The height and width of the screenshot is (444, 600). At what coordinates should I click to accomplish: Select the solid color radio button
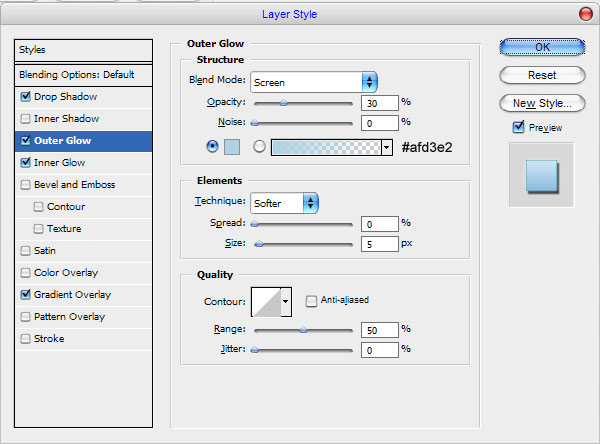click(212, 146)
